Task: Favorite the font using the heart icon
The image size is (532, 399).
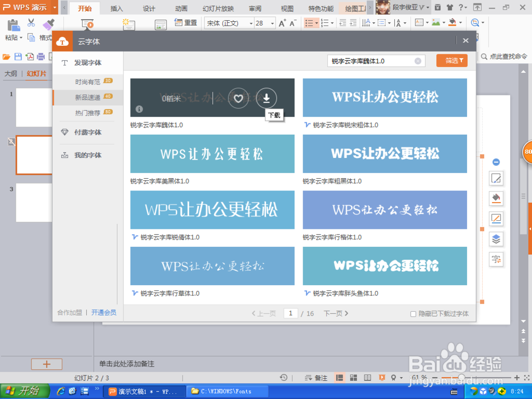Action: [x=238, y=98]
